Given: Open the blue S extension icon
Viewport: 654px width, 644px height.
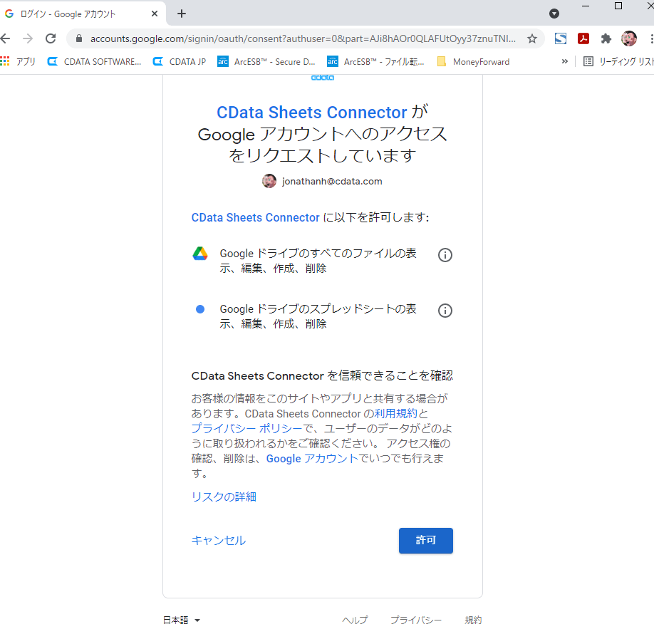Looking at the screenshot, I should coord(561,38).
